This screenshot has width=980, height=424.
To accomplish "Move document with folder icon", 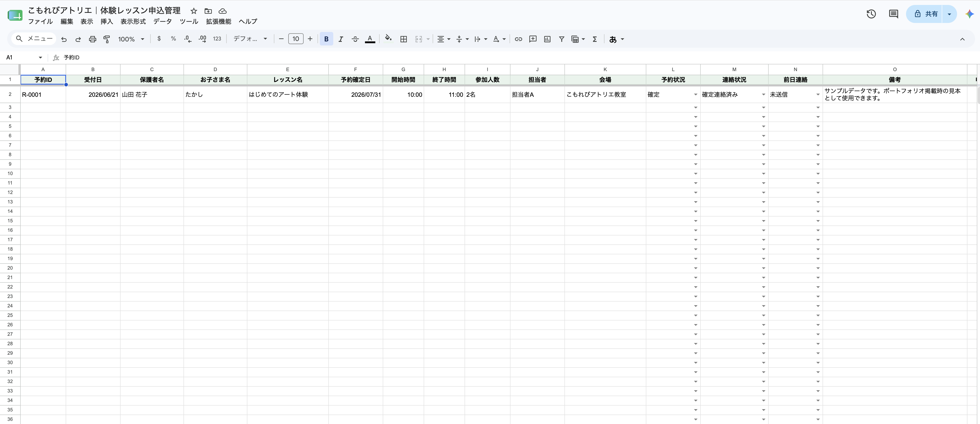I will point(208,11).
